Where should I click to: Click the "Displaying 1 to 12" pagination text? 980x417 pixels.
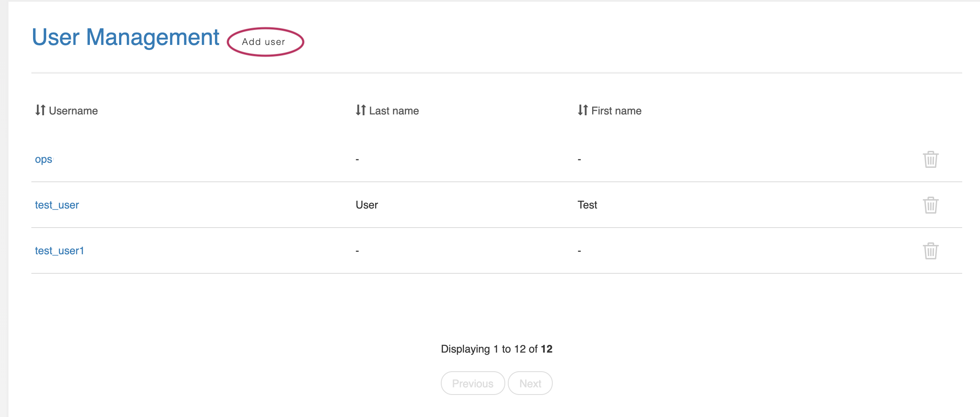click(483, 349)
